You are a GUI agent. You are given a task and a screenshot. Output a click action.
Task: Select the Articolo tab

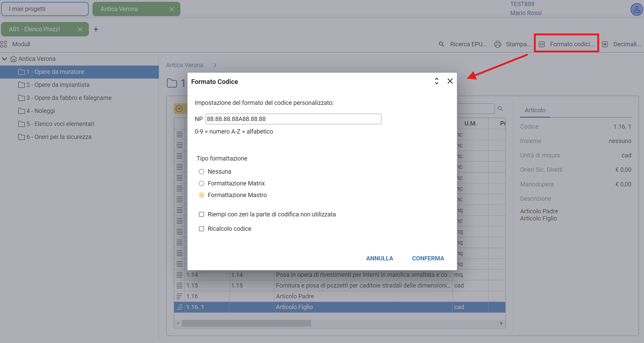535,110
